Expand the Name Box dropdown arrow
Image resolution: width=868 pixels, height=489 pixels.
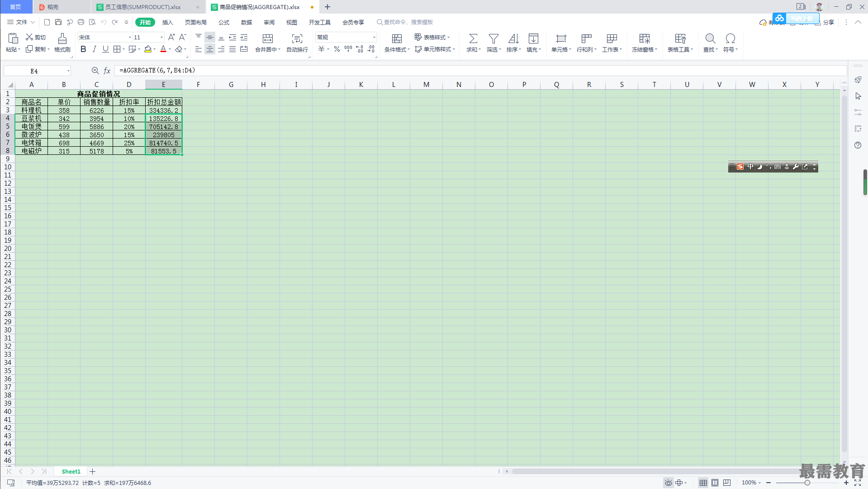tap(68, 71)
